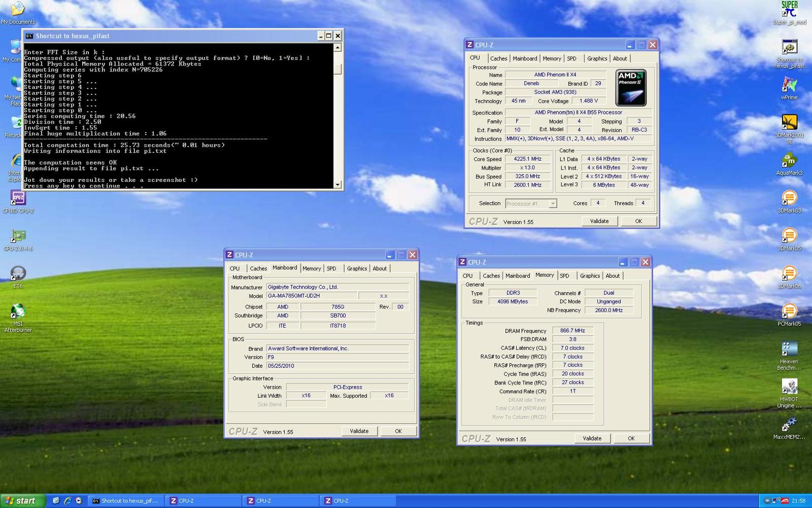Click the DRAM Frequency 866.7 MHz value
The width and height of the screenshot is (812, 508).
tap(572, 331)
